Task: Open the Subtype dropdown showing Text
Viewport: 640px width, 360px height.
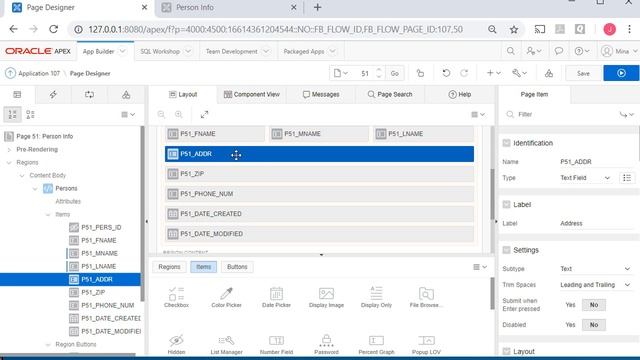Action: [x=596, y=269]
